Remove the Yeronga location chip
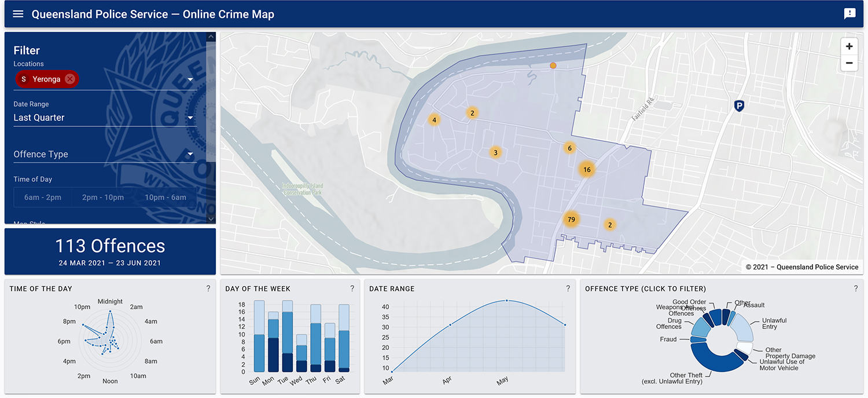The image size is (868, 398). pyautogui.click(x=70, y=79)
